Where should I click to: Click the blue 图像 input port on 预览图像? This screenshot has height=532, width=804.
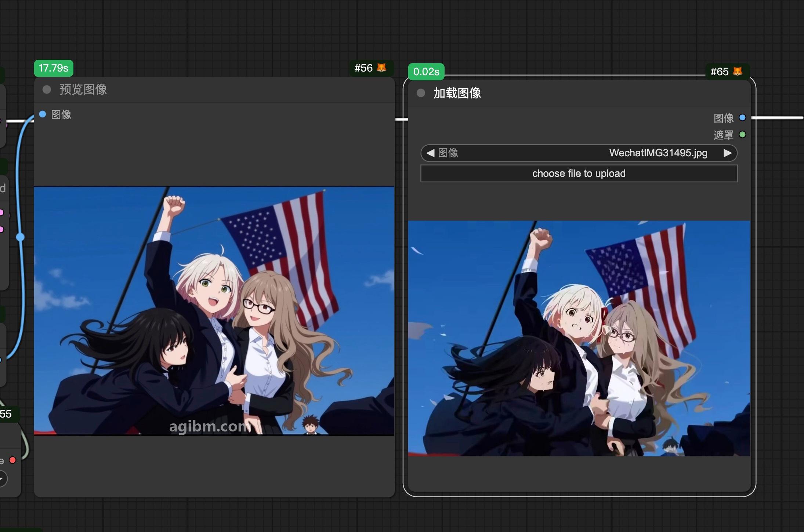tap(43, 114)
